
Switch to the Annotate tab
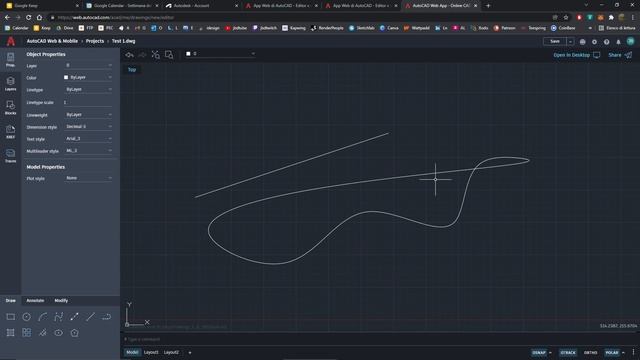click(35, 300)
